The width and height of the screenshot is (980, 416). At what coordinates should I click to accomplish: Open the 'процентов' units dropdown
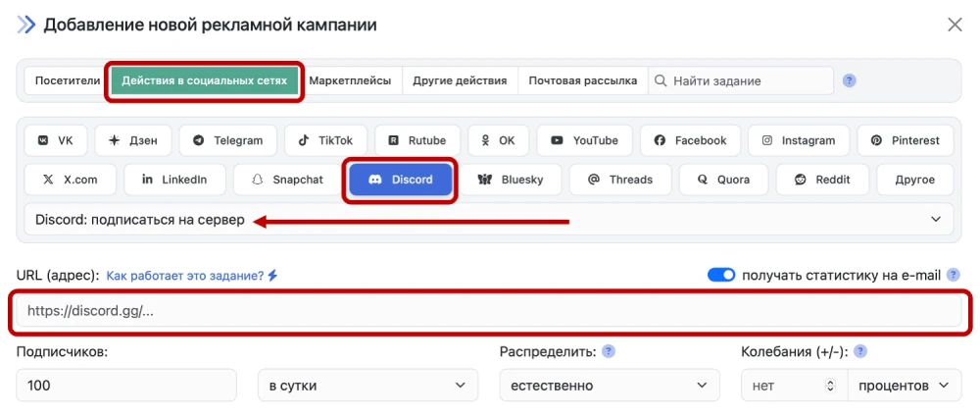[x=904, y=386]
